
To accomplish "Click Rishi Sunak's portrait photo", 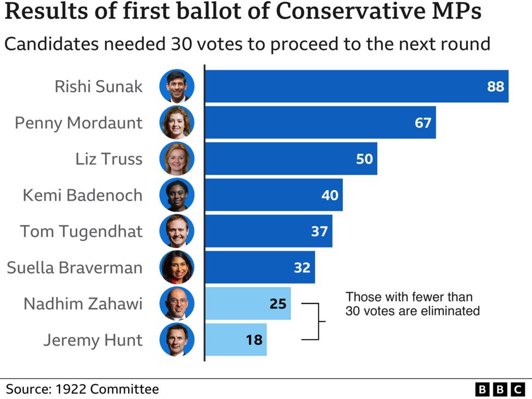I will (177, 86).
